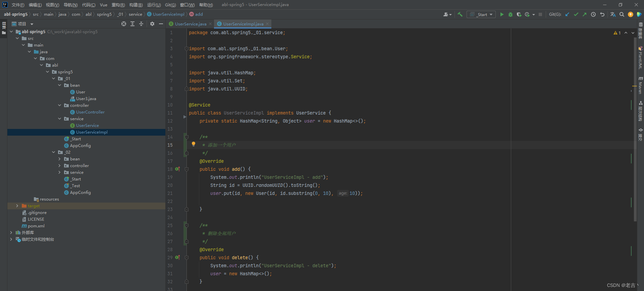Open the 重构(R) menu
The image size is (644, 291).
tap(118, 5)
